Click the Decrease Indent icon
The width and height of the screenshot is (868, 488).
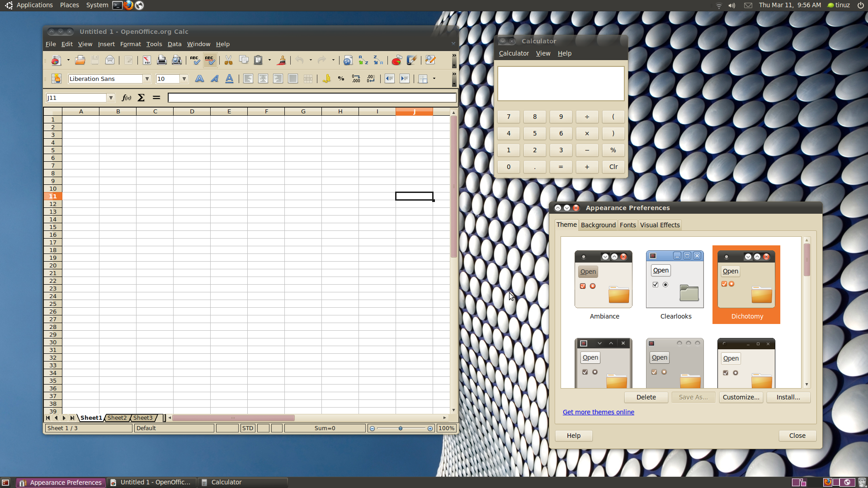point(390,79)
